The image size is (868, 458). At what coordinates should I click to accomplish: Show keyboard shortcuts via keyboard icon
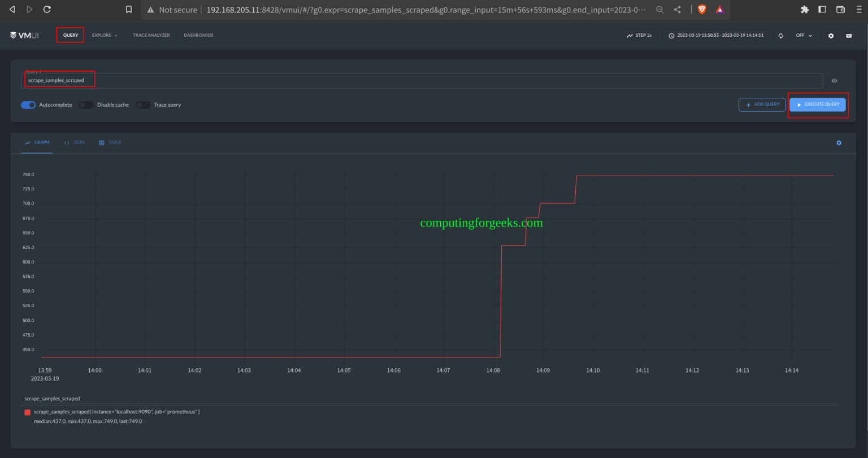tap(849, 35)
